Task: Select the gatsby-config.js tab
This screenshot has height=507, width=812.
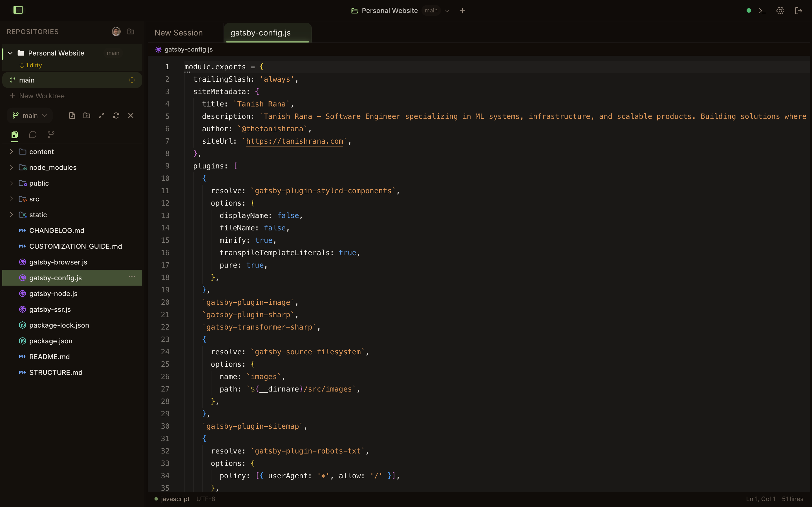Action: coord(261,33)
